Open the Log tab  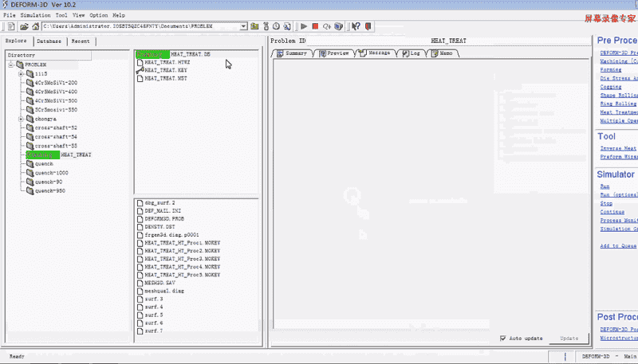click(412, 53)
